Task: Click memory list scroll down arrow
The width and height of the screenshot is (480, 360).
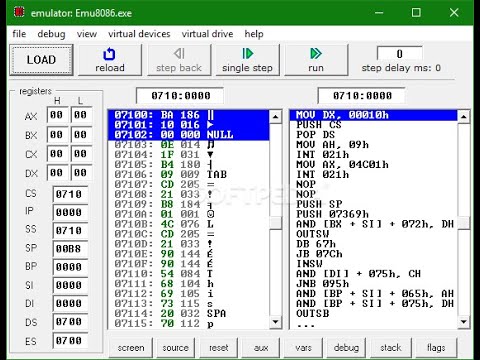Action: 275,322
